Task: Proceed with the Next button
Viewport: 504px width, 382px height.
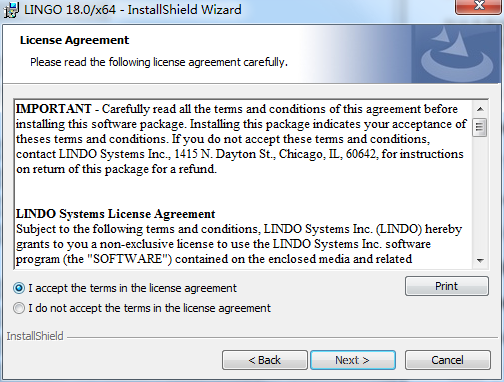Action: [x=353, y=360]
